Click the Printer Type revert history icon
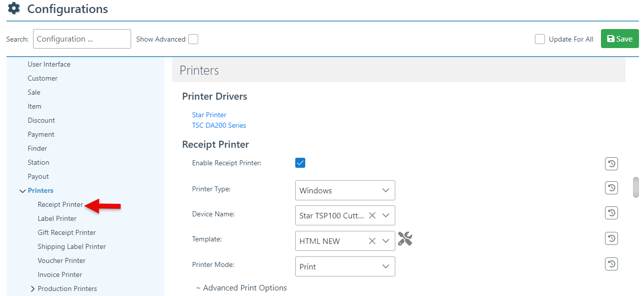 [611, 188]
